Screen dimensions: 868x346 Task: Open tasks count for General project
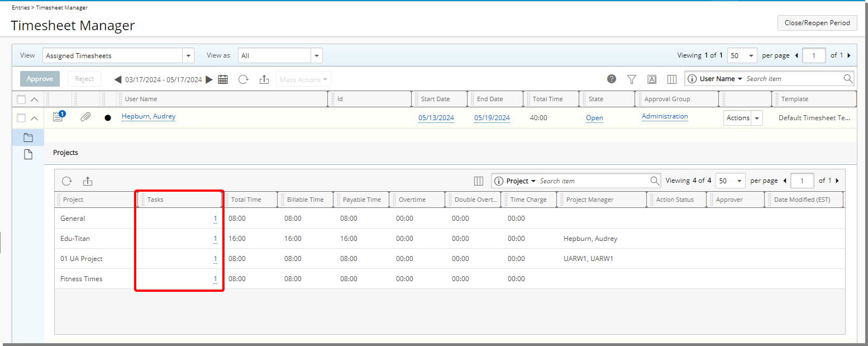215,219
